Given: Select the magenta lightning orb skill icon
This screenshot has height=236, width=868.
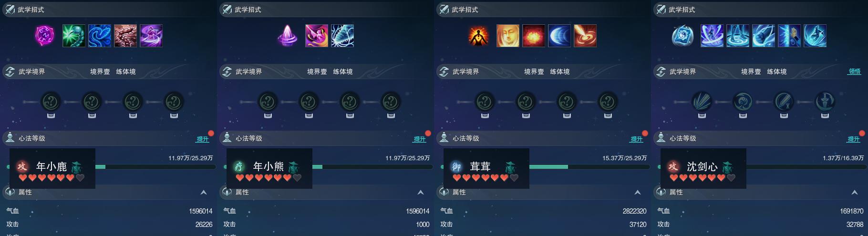Looking at the screenshot, I should pos(44,36).
